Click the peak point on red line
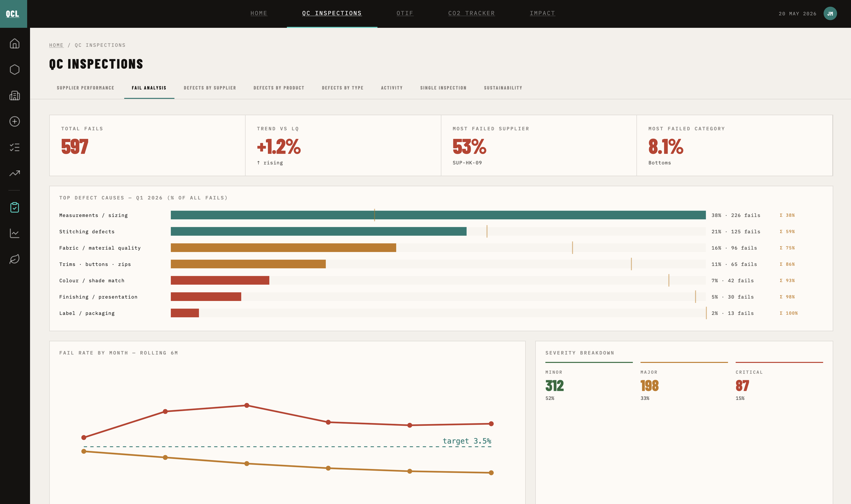851x504 pixels. pyautogui.click(x=247, y=405)
